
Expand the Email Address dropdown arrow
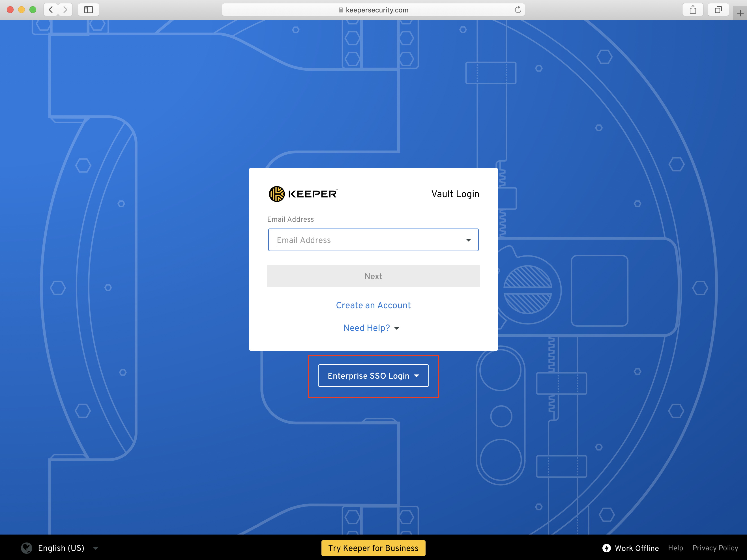point(468,240)
